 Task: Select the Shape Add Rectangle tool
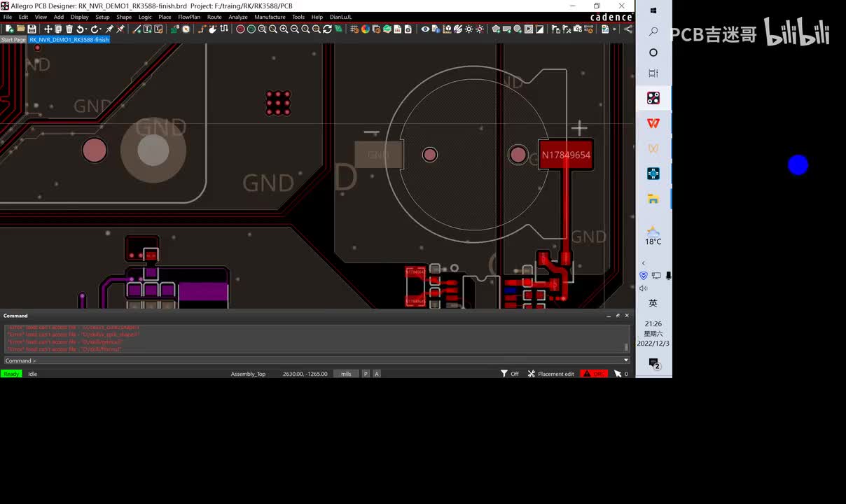[x=507, y=29]
